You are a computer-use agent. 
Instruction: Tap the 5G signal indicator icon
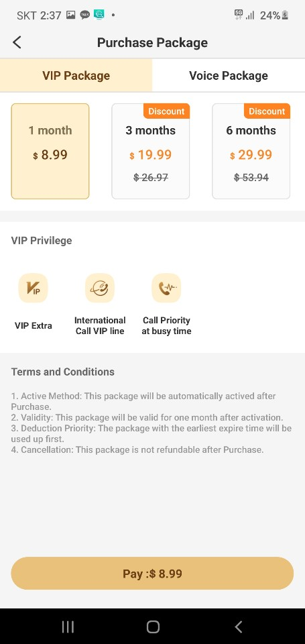(239, 15)
